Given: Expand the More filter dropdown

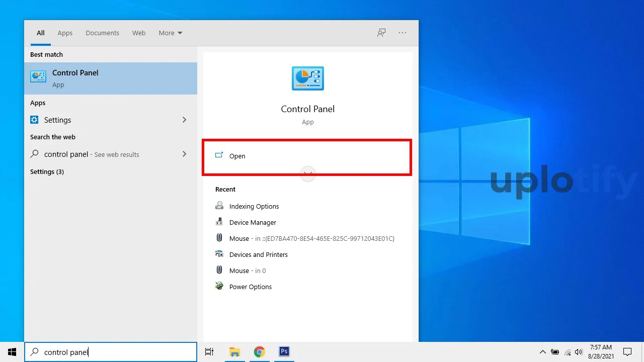Looking at the screenshot, I should (171, 33).
